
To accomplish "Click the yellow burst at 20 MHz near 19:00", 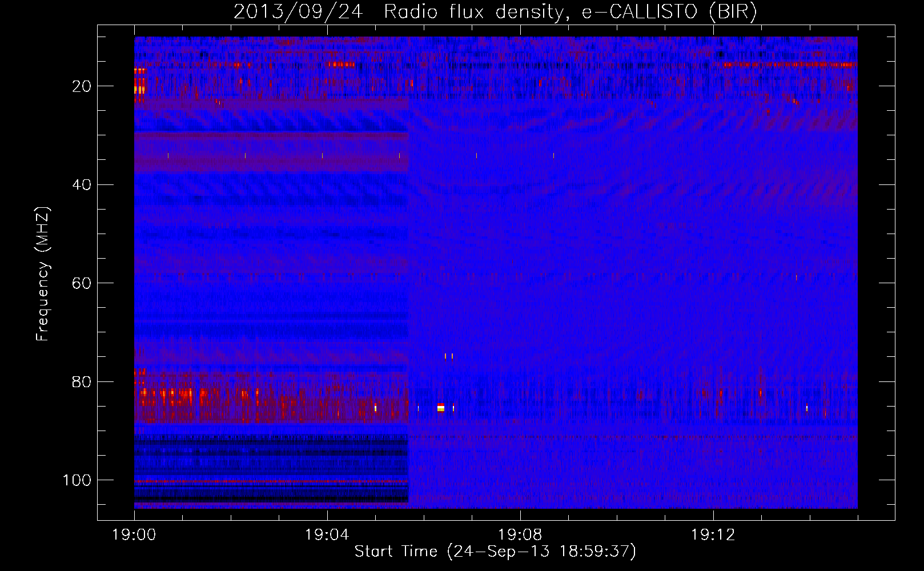I will [139, 89].
